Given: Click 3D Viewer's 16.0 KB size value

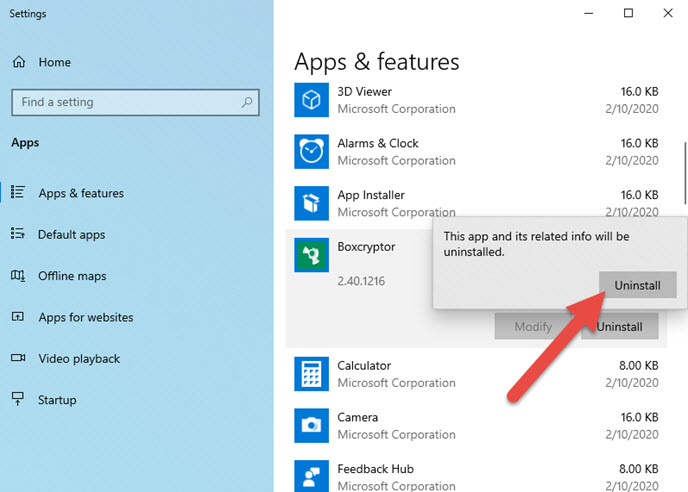Looking at the screenshot, I should (639, 92).
